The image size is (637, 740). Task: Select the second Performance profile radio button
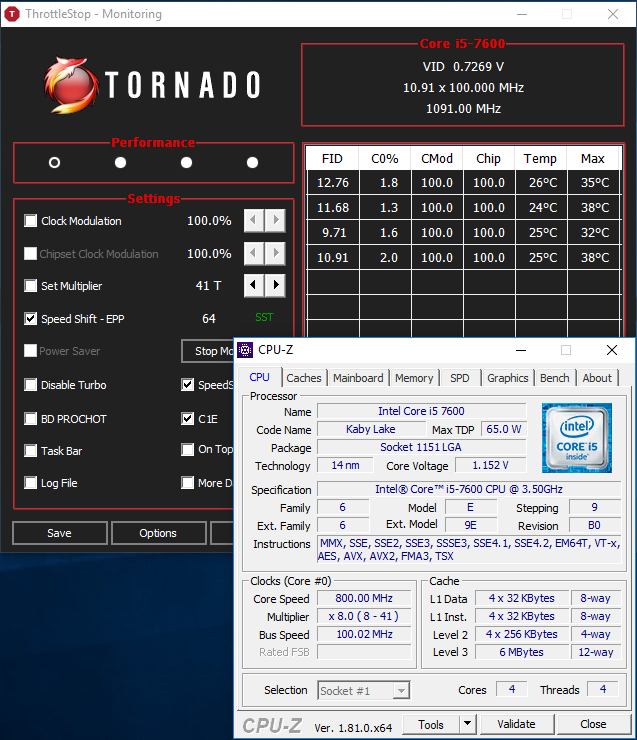120,163
